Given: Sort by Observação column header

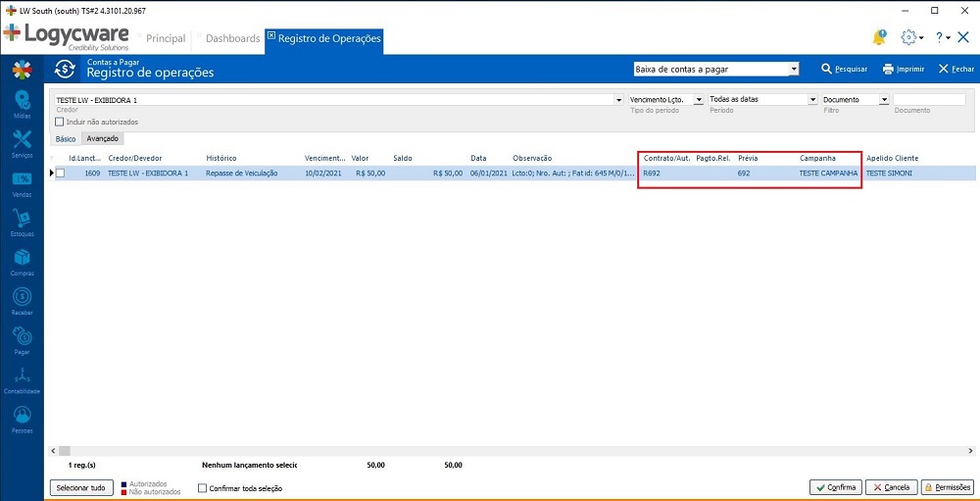Looking at the screenshot, I should (x=532, y=158).
